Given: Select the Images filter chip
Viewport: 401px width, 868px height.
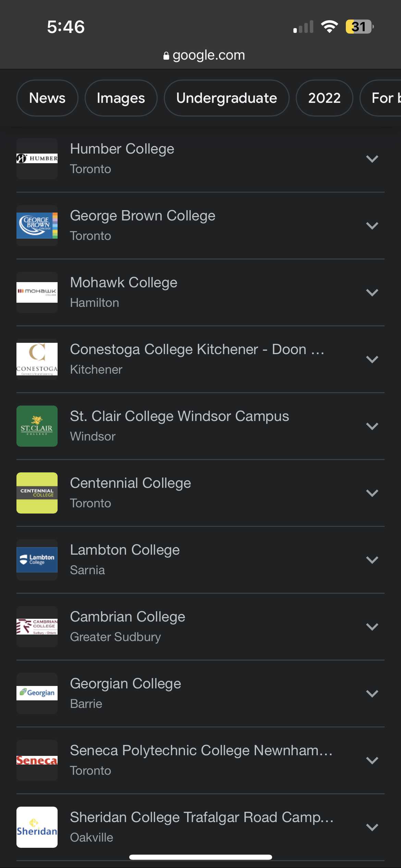Looking at the screenshot, I should tap(121, 98).
